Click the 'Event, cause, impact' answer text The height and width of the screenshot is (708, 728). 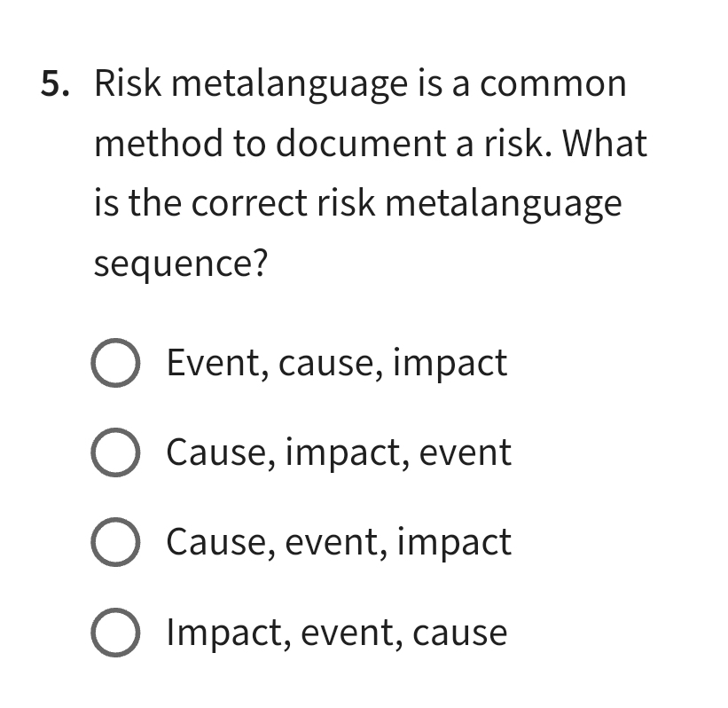click(336, 364)
